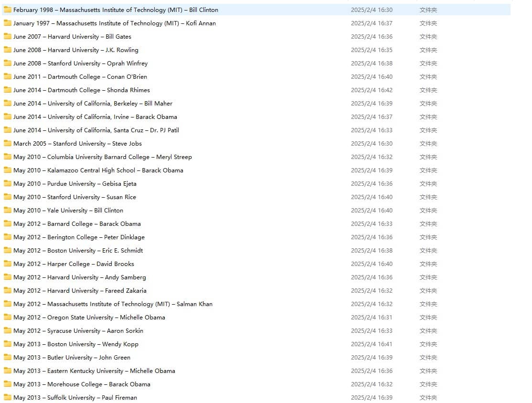
Task: Click folder icon for Santa Cruz Dr. PJ Patil
Action: coord(8,130)
